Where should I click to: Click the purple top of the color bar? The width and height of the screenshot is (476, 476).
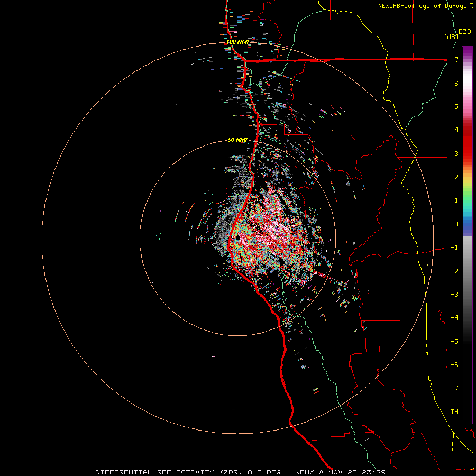pyautogui.click(x=467, y=52)
